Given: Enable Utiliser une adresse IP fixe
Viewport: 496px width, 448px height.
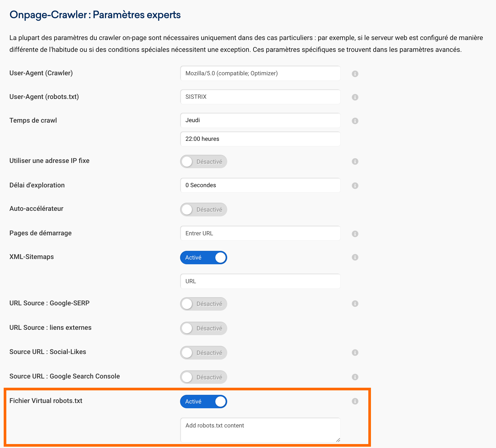Looking at the screenshot, I should coord(204,162).
